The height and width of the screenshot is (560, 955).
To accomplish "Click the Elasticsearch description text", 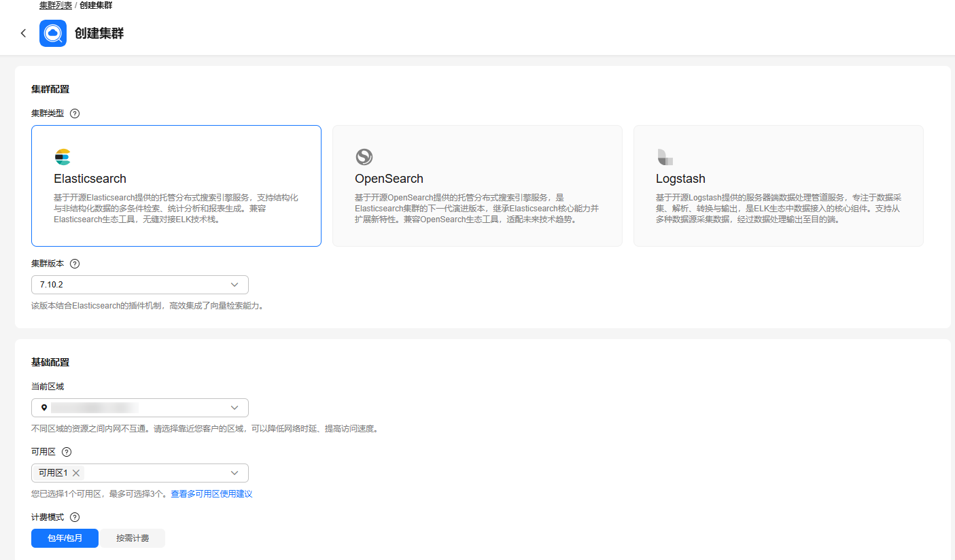I will (176, 209).
